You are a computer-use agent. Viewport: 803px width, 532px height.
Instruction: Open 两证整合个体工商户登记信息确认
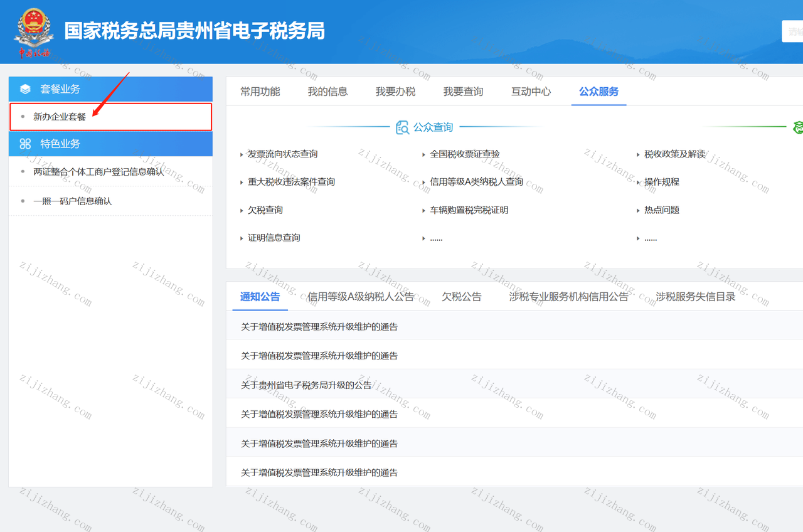(x=98, y=171)
